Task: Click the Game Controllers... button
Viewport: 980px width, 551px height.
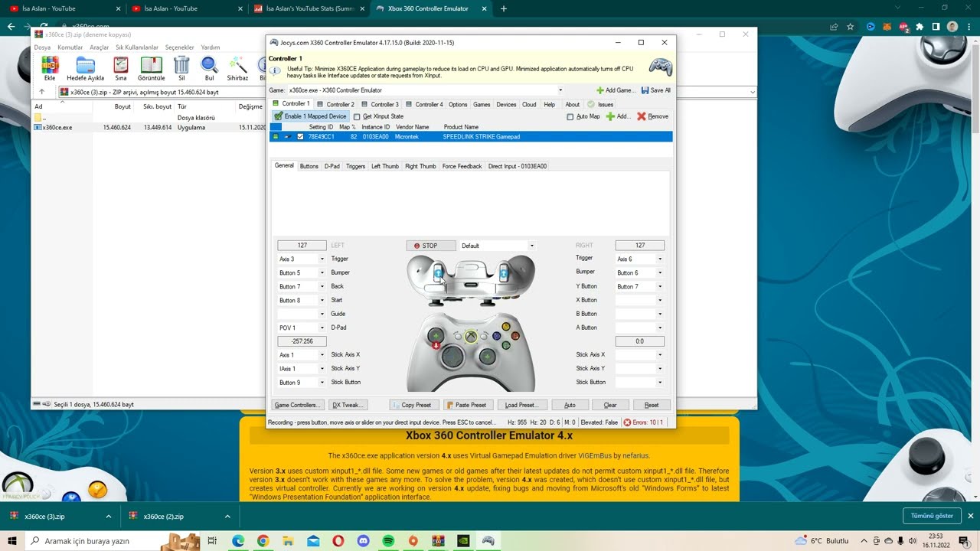Action: [297, 405]
